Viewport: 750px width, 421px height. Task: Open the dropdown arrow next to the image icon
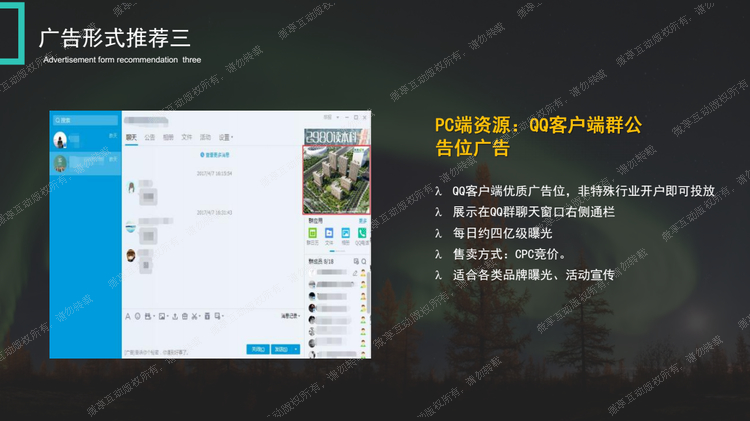[x=167, y=317]
